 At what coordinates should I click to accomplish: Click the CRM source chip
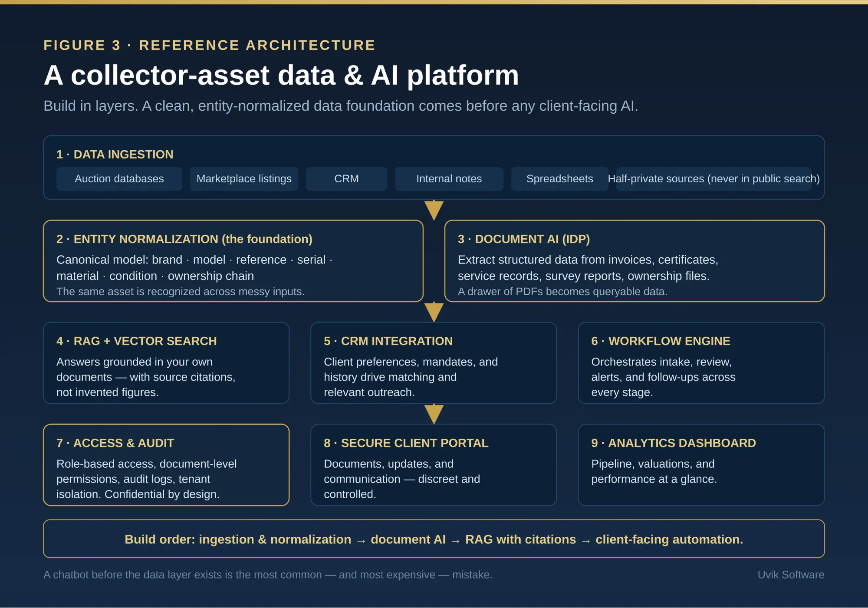tap(346, 179)
